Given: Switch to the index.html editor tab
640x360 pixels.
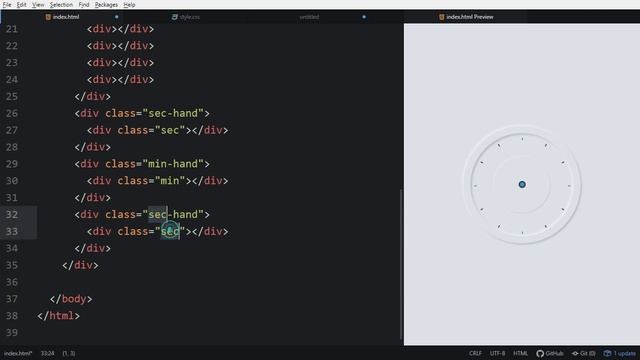Looking at the screenshot, I should point(62,17).
